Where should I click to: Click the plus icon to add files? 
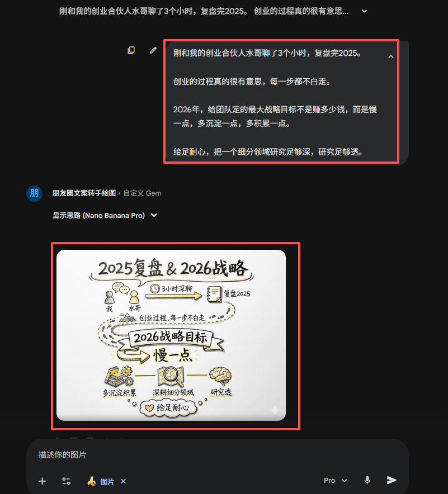coord(43,481)
